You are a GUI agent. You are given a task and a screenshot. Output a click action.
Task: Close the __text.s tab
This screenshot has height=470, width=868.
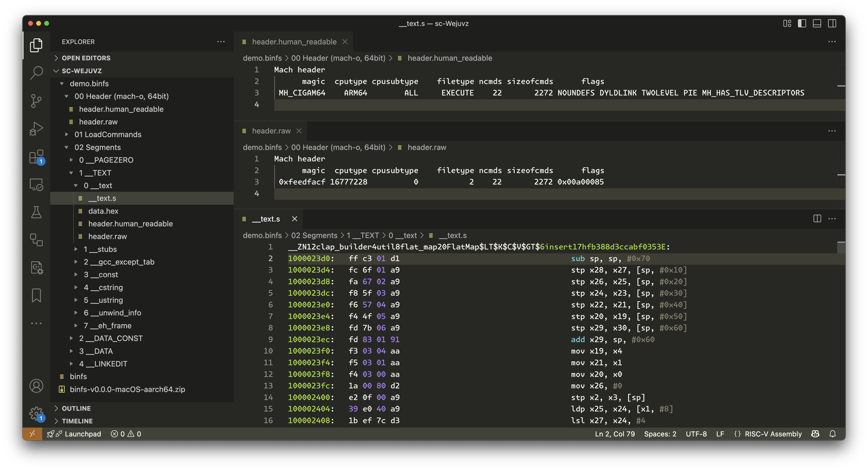(x=295, y=219)
